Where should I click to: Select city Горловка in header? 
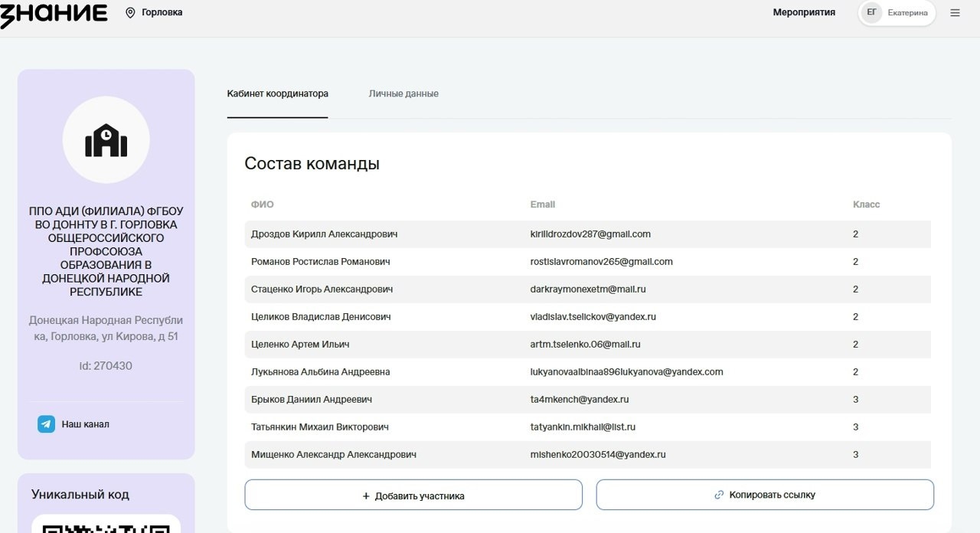point(162,12)
